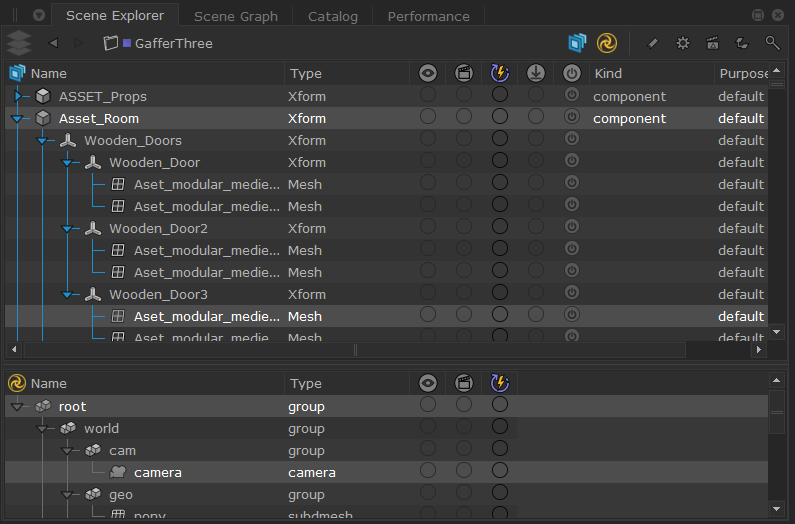This screenshot has height=524, width=795.
Task: Open the gear settings icon
Action: [683, 43]
